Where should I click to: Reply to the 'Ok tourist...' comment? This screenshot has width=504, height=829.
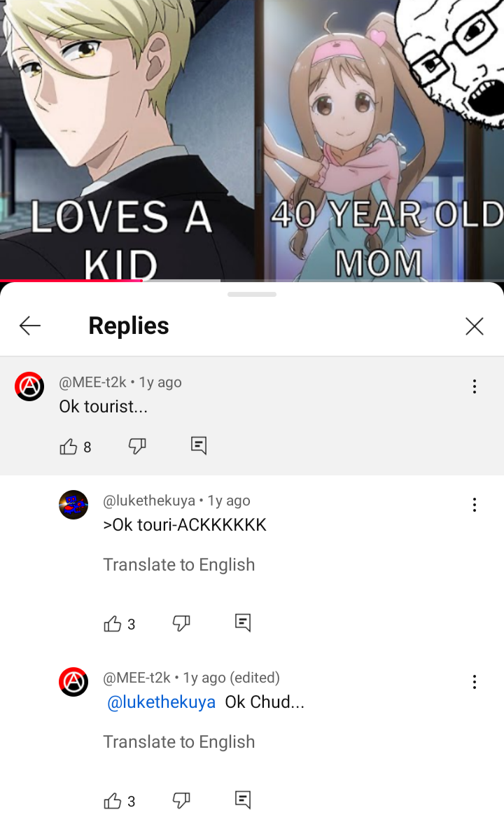[x=199, y=446]
